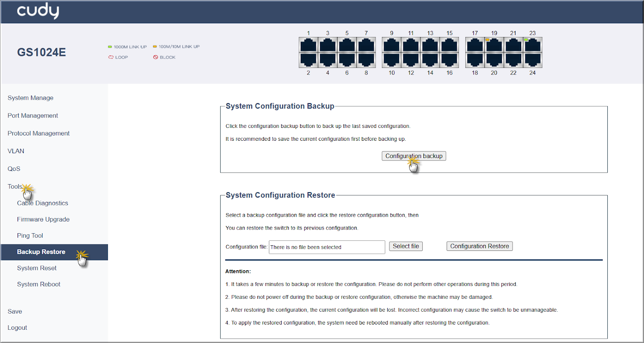644x343 pixels.
Task: Click Logout in the sidebar
Action: click(17, 327)
